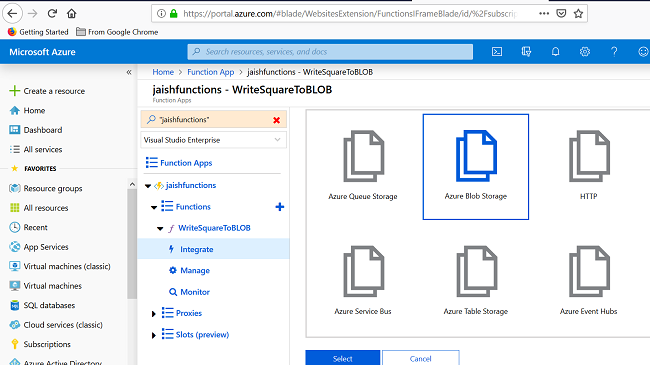650x365 pixels.
Task: Focus the Azure search resources box
Action: 330,52
